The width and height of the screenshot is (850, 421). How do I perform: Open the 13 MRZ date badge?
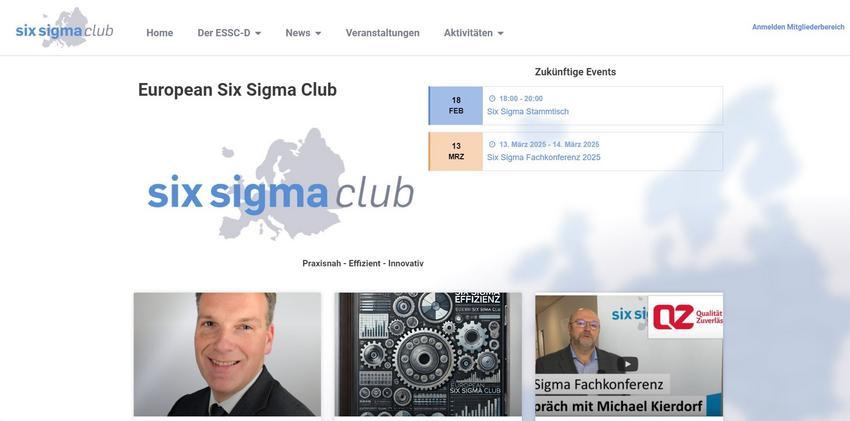coord(456,152)
